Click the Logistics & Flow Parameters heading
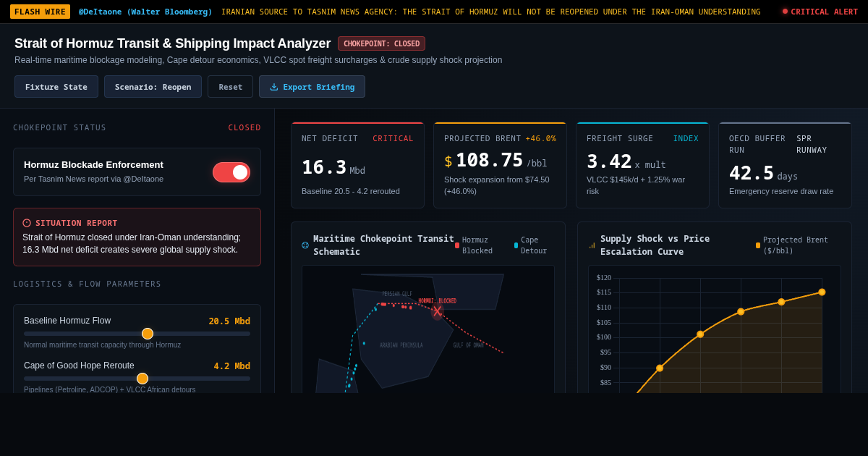This screenshot has width=868, height=456. coord(87,284)
